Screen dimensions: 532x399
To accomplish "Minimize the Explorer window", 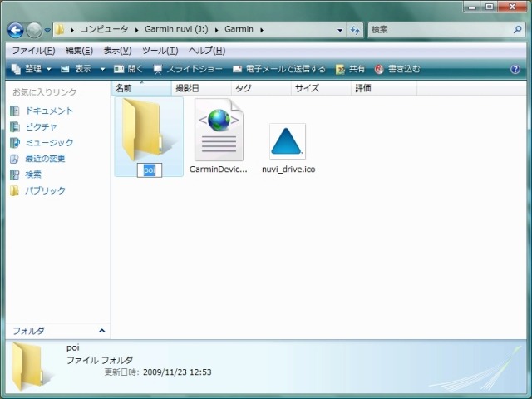I will click(x=472, y=7).
